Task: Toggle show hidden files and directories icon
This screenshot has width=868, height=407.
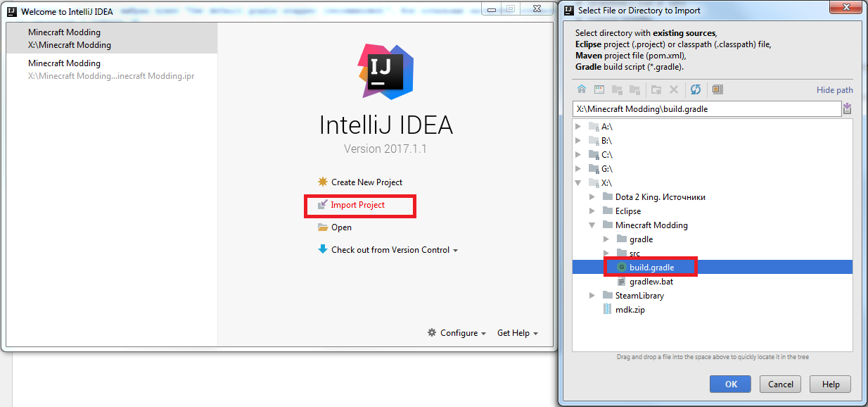Action: pos(717,89)
